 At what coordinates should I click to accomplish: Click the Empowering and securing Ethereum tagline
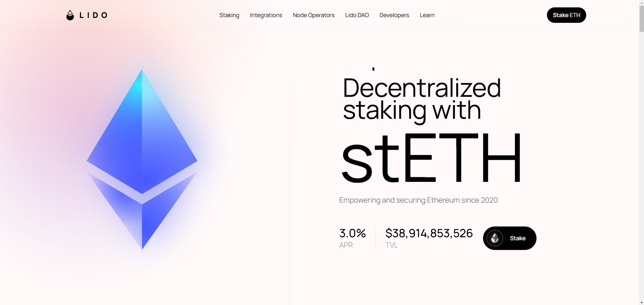(x=418, y=200)
